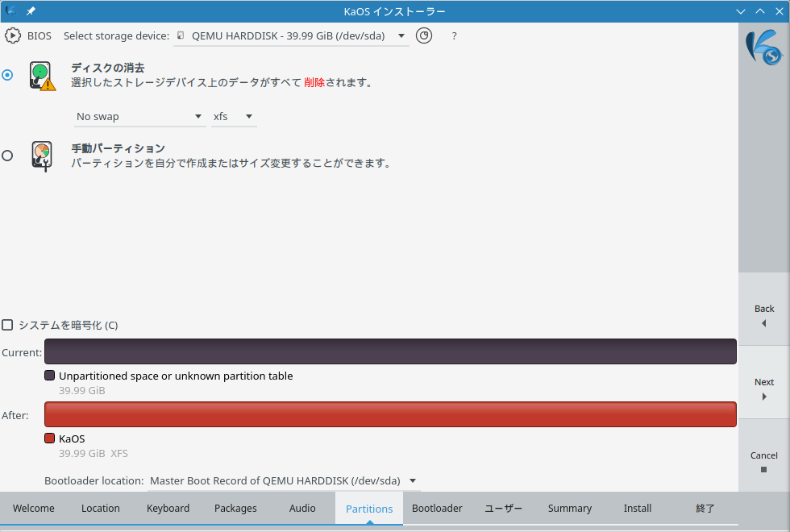Viewport: 790px width, 532px height.
Task: Go to the Keyboard step tab
Action: [168, 509]
